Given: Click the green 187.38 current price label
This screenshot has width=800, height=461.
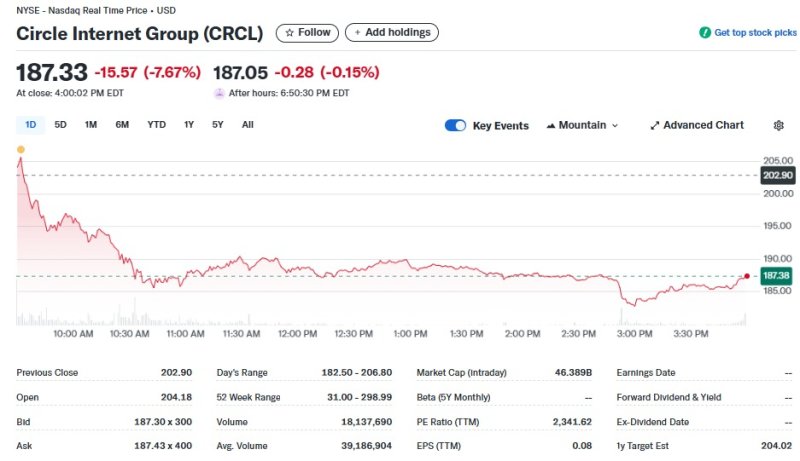Looking at the screenshot, I should click(776, 276).
